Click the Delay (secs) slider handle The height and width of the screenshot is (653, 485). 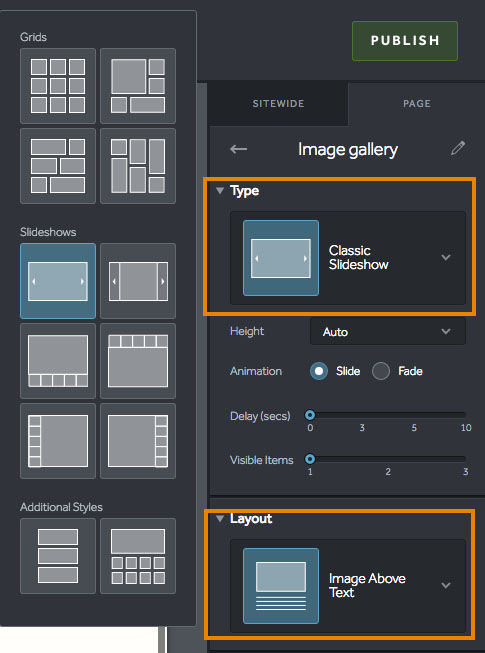tap(310, 415)
